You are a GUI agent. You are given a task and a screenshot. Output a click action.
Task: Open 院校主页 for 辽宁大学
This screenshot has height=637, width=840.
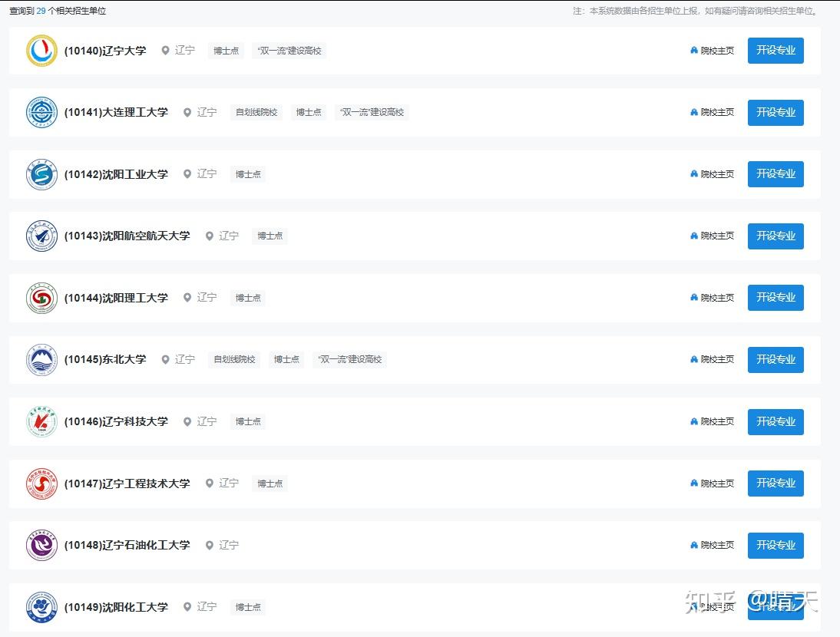click(x=712, y=51)
